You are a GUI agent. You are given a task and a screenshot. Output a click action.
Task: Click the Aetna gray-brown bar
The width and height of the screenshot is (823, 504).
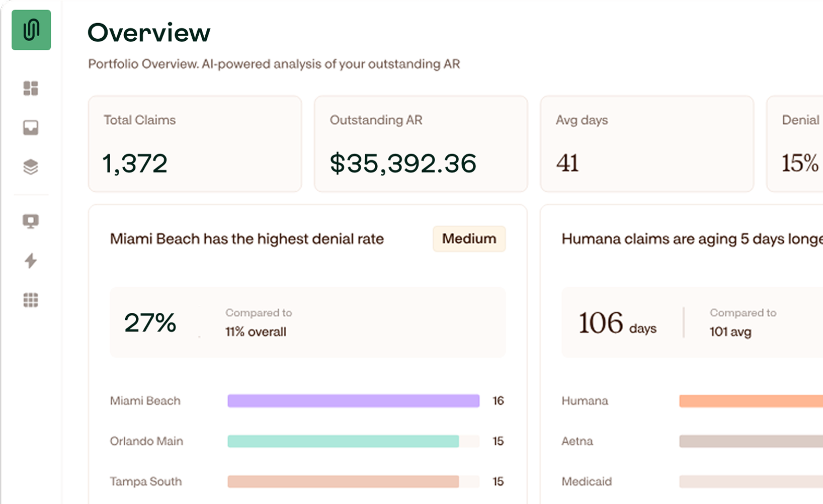pos(751,441)
